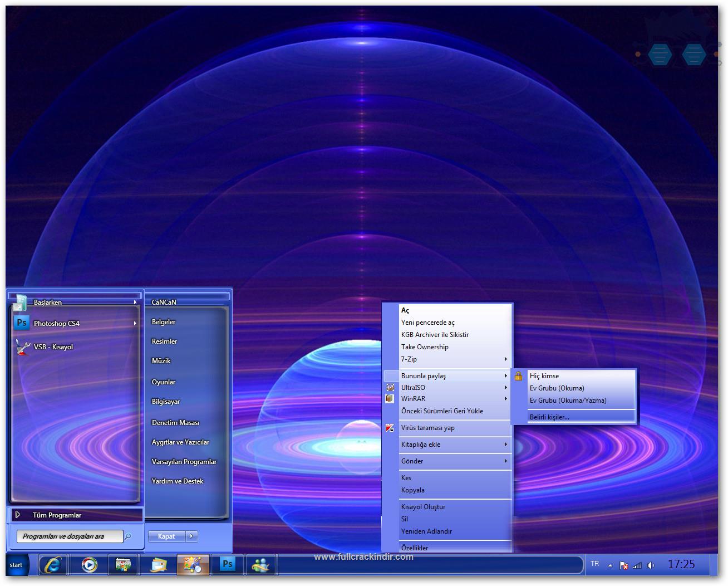Click the antivirus scan icon
Image resolution: width=728 pixels, height=586 pixels.
click(x=390, y=428)
